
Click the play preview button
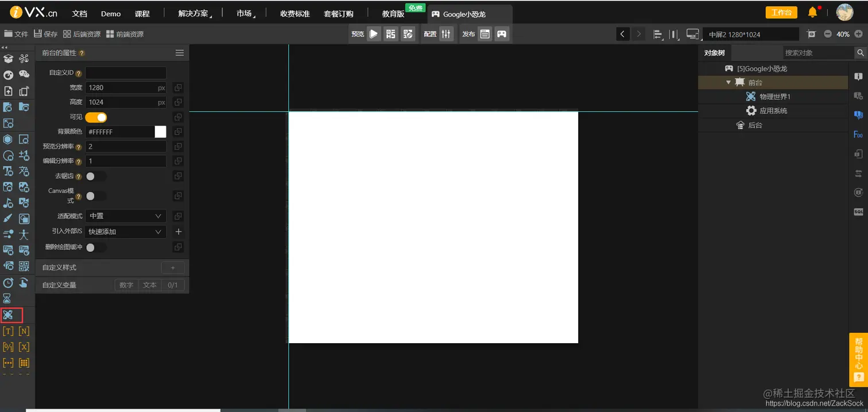pos(374,34)
